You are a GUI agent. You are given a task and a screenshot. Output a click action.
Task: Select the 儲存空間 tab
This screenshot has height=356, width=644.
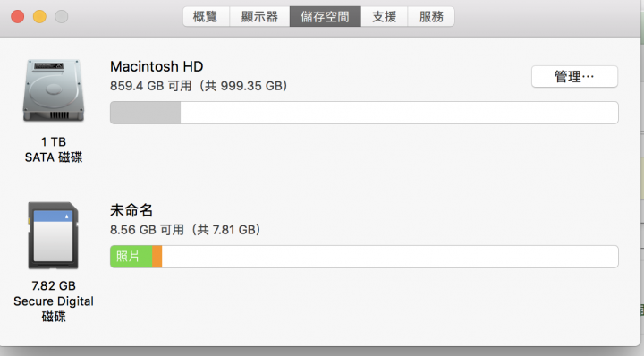pyautogui.click(x=326, y=16)
